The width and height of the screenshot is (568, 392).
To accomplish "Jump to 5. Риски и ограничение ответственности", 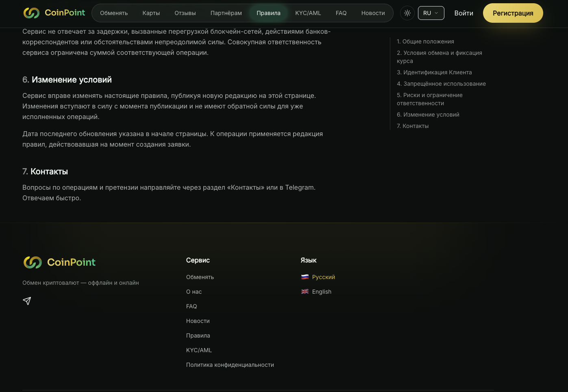I will coord(430,99).
